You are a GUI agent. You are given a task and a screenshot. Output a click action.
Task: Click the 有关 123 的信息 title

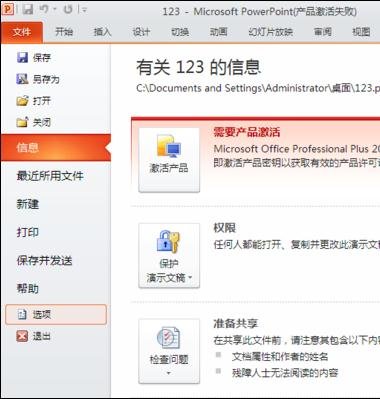[x=198, y=67]
